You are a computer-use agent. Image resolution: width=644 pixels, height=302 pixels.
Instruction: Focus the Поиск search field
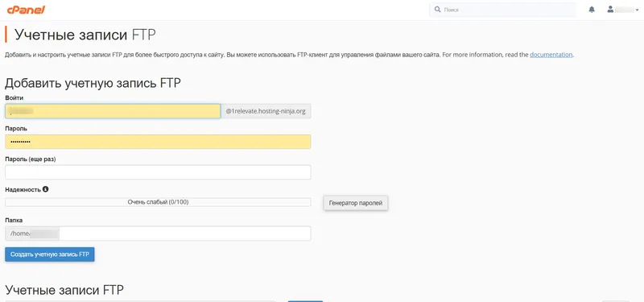pyautogui.click(x=502, y=10)
